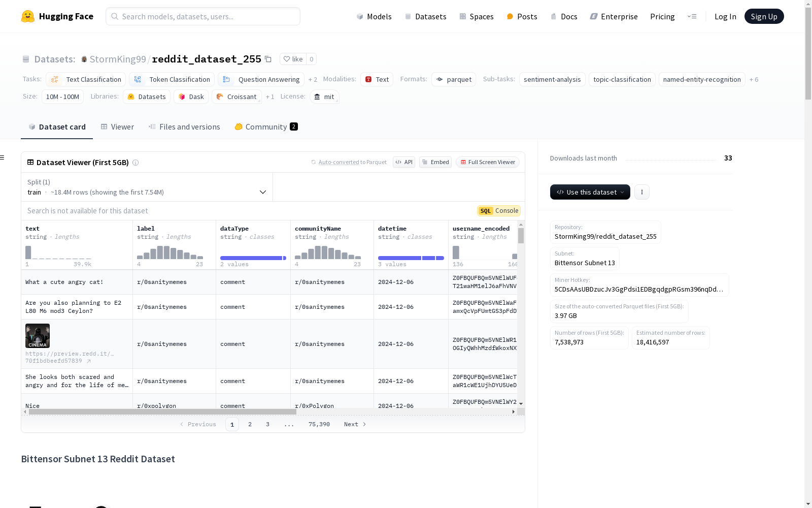The image size is (812, 508).
Task: Click the table horizontal scrollbar
Action: (x=162, y=412)
